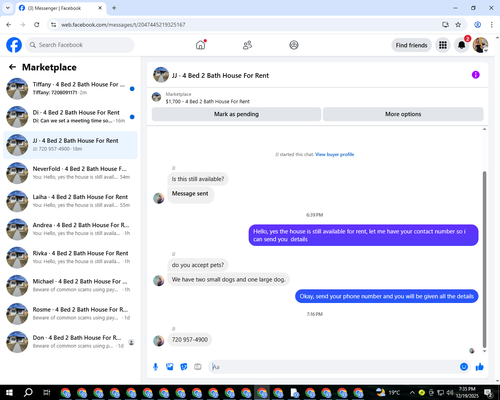The height and width of the screenshot is (400, 500).
Task: Open the View buyer profile link
Action: [x=334, y=154]
